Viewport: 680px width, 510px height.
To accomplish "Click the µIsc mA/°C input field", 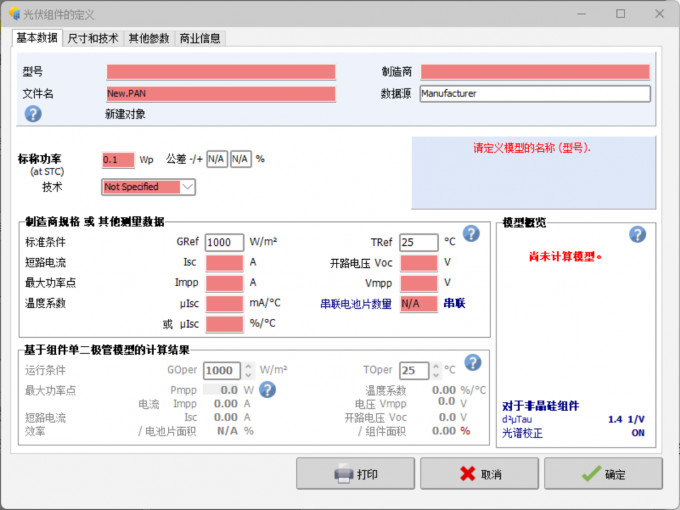I will 224,304.
